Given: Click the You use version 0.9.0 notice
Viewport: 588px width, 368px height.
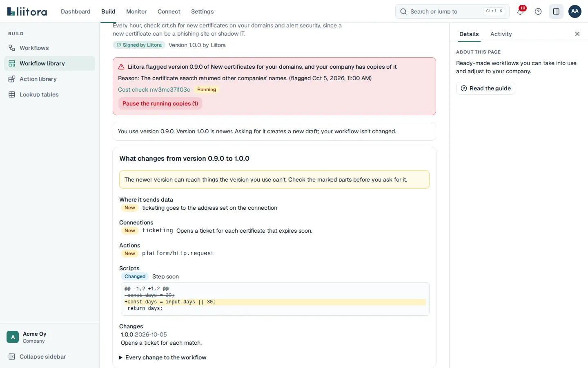Looking at the screenshot, I should point(274,131).
